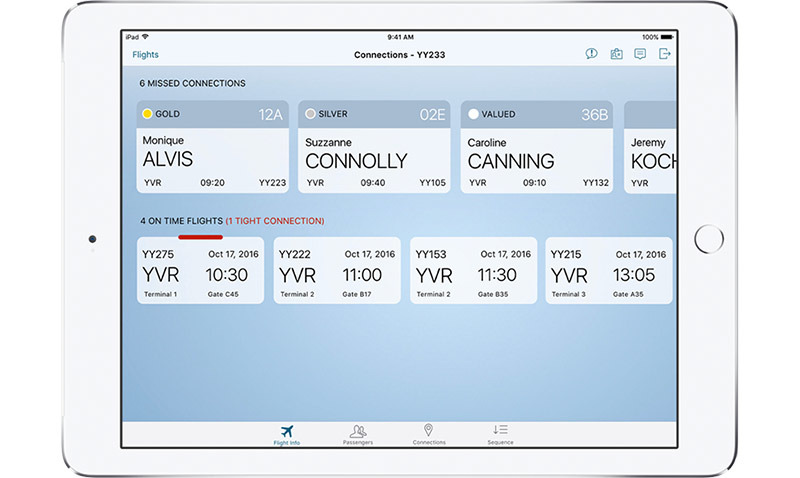800x478 pixels.
Task: Click the '(1 TIGHT CONNECTION)' red label
Action: 275,221
